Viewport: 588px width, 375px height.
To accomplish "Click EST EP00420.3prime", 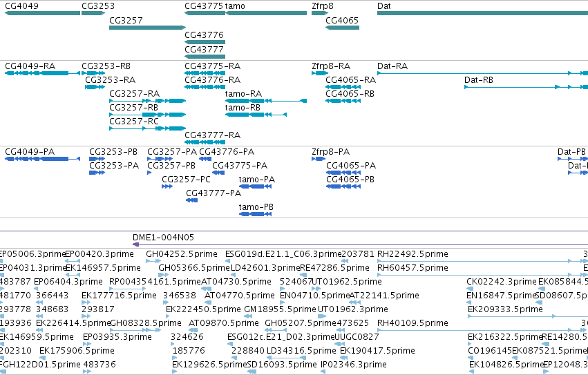I will [x=73, y=261].
